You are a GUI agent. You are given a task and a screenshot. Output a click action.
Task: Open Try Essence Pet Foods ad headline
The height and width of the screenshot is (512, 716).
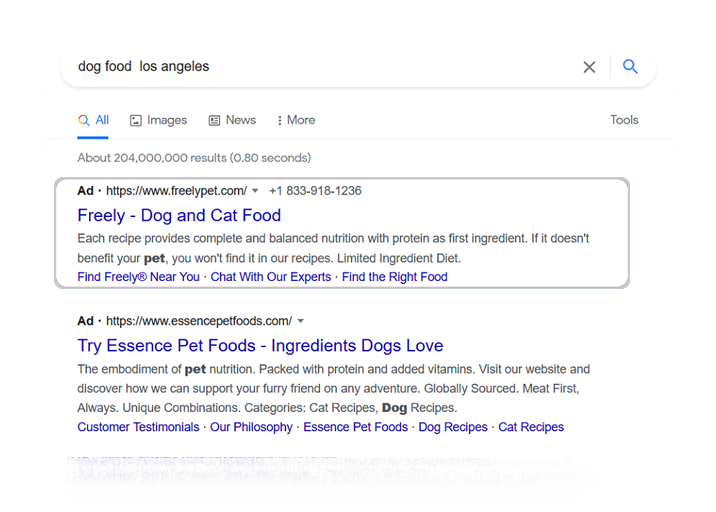260,346
